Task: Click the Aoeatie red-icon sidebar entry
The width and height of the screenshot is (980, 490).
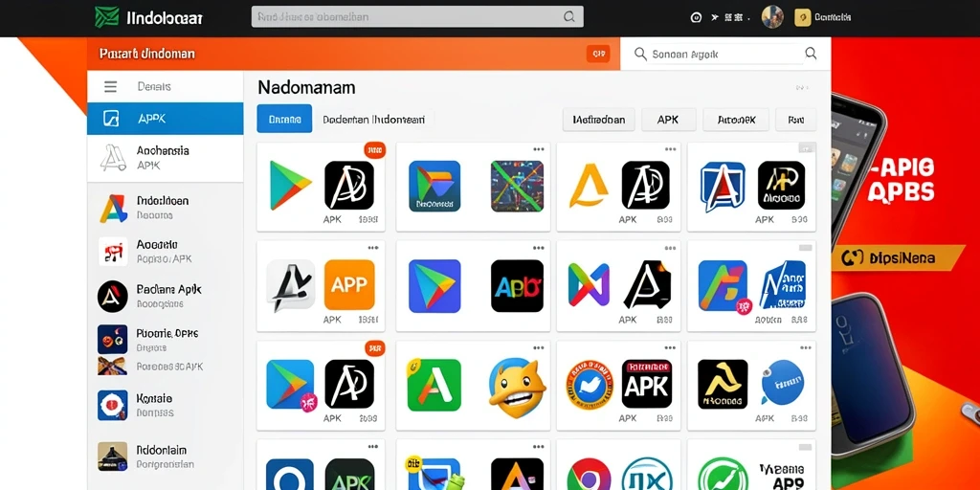Action: click(165, 252)
